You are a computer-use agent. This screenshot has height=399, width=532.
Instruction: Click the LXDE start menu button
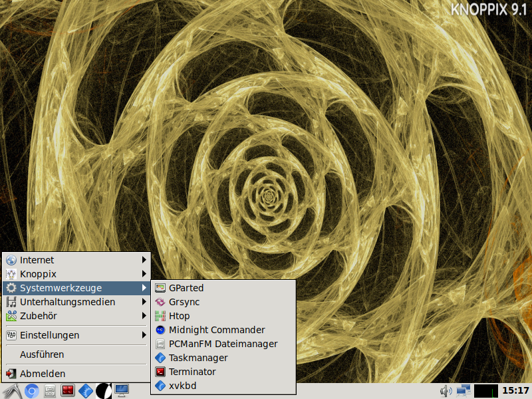(11, 391)
